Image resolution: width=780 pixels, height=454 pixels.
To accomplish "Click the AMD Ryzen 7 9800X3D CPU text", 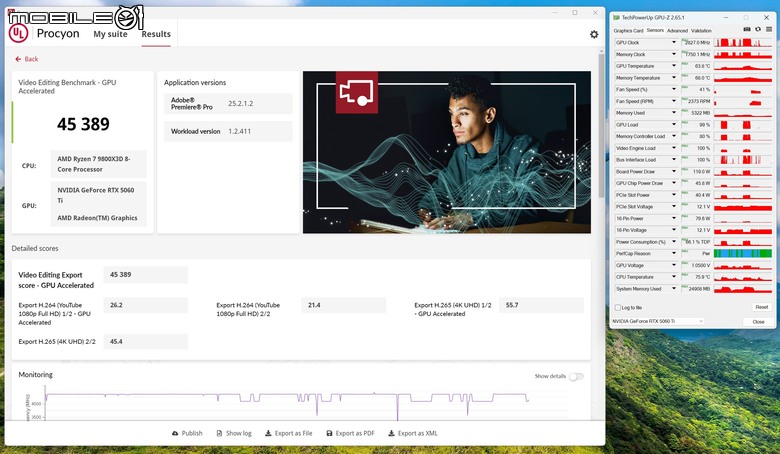I will (x=94, y=164).
